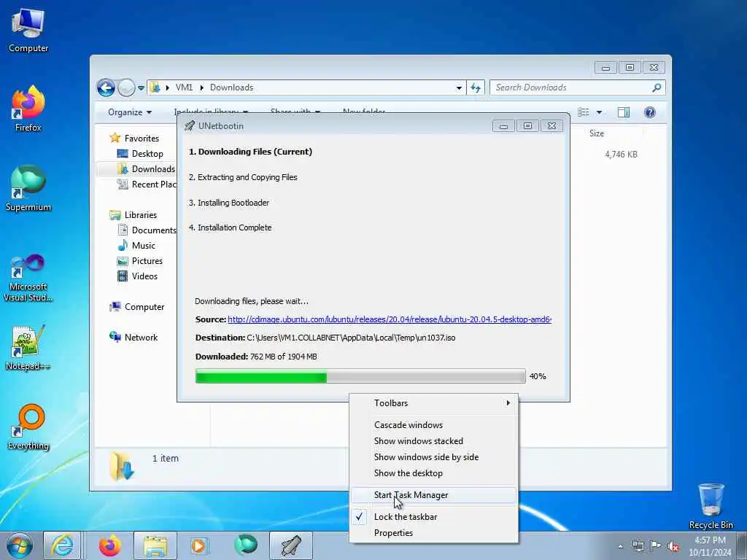Click VM1 in the address breadcrumb
Viewport: 747px width, 560px height.
(184, 87)
